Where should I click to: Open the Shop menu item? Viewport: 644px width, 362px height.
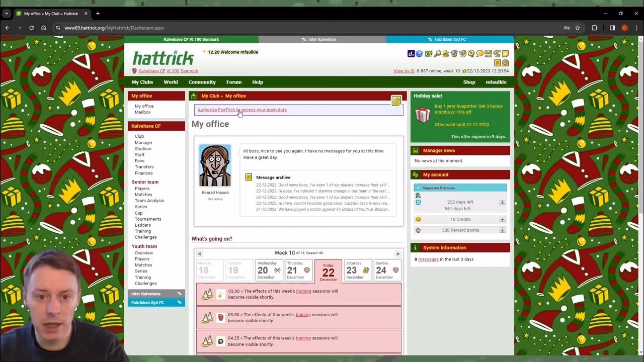(469, 82)
